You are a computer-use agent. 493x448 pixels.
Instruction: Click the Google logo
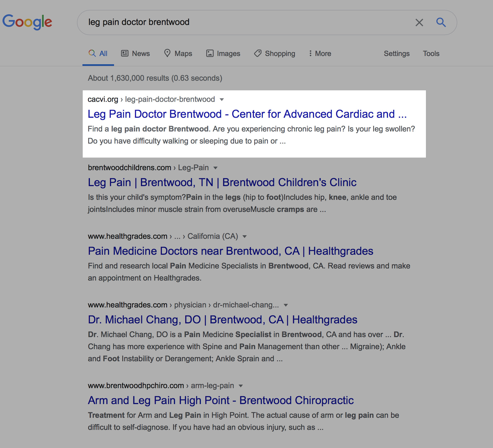pos(27,22)
